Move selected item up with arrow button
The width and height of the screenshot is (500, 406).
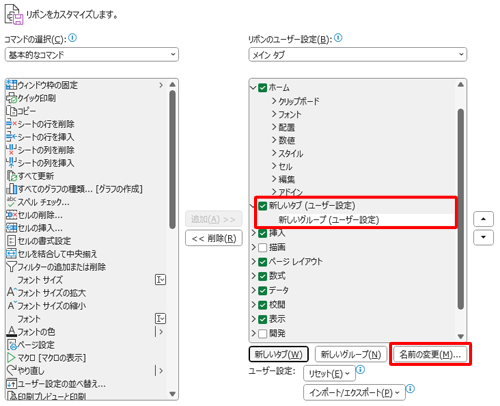483,219
